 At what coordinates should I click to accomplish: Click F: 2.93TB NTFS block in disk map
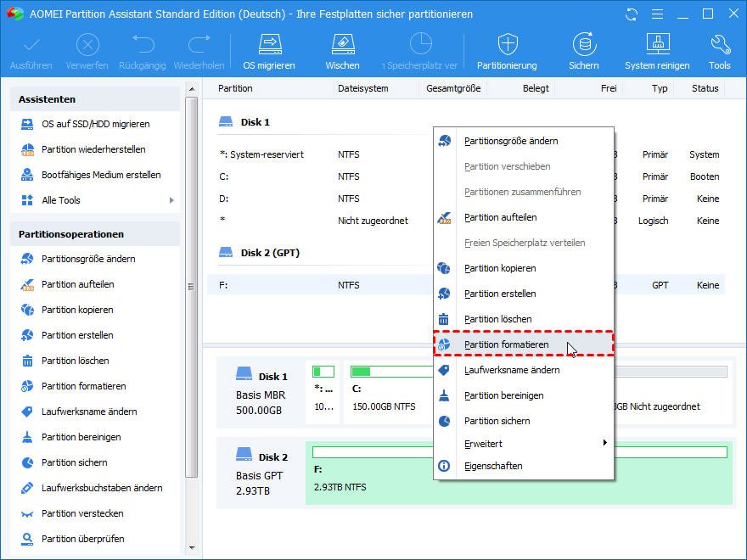click(x=519, y=473)
